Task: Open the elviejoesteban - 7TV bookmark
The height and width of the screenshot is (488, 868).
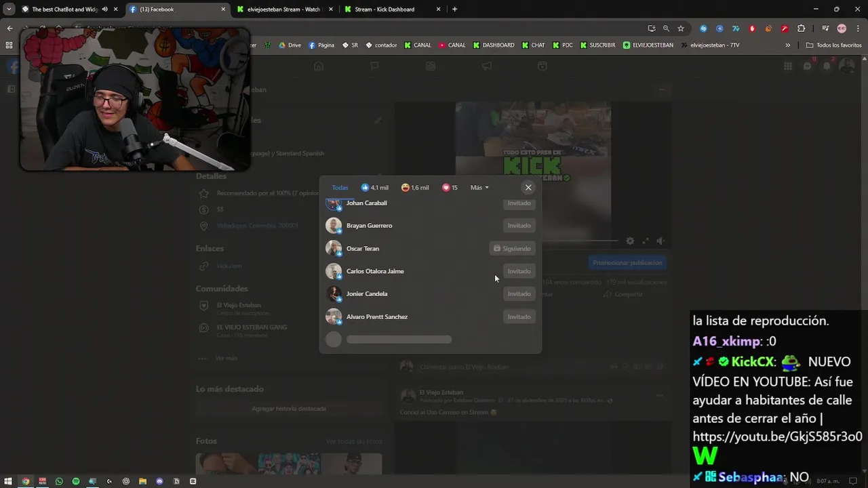Action: tap(715, 45)
